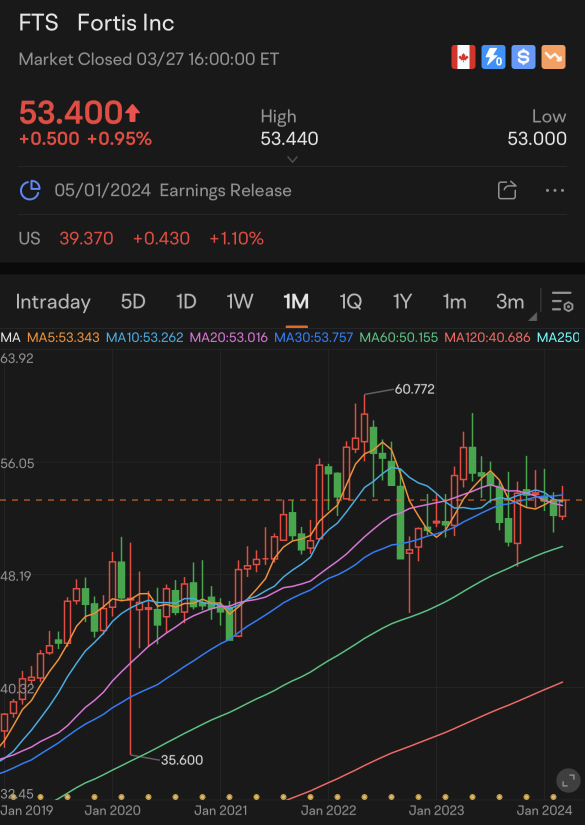
Task: Expand chart to fullscreen
Action: pyautogui.click(x=568, y=781)
